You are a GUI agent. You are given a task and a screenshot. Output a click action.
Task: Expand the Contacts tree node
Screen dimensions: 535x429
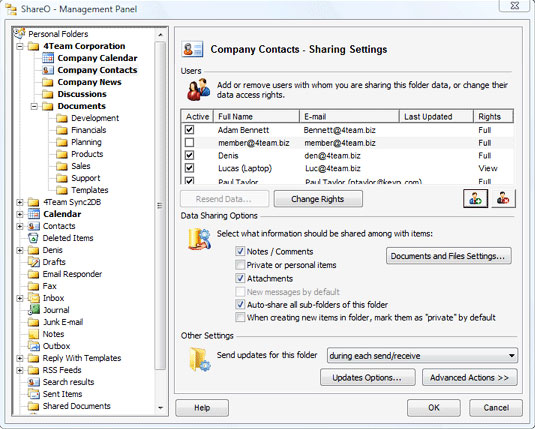point(20,226)
